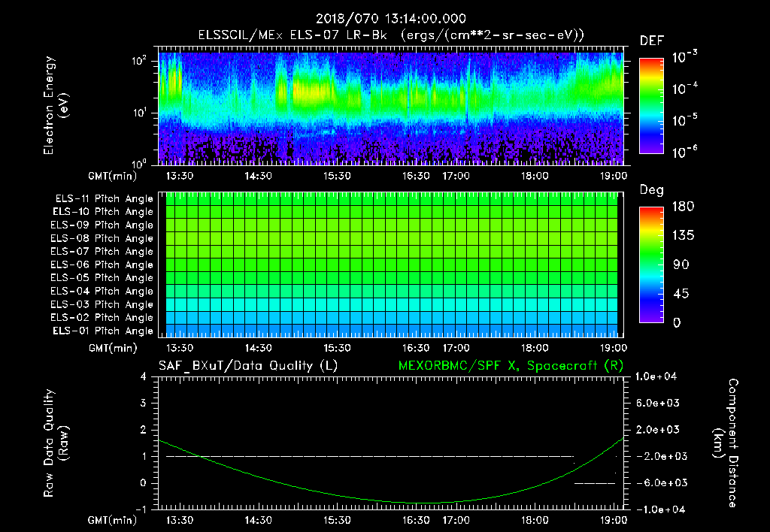This screenshot has width=770, height=532.
Task: Click the Deg pitch angle color bar
Action: (x=651, y=264)
